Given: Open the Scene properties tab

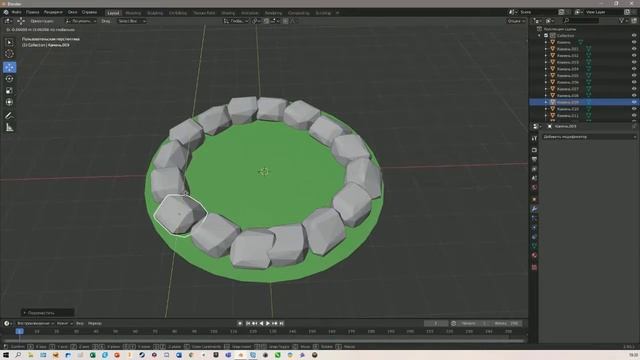Looking at the screenshot, I should click(534, 178).
